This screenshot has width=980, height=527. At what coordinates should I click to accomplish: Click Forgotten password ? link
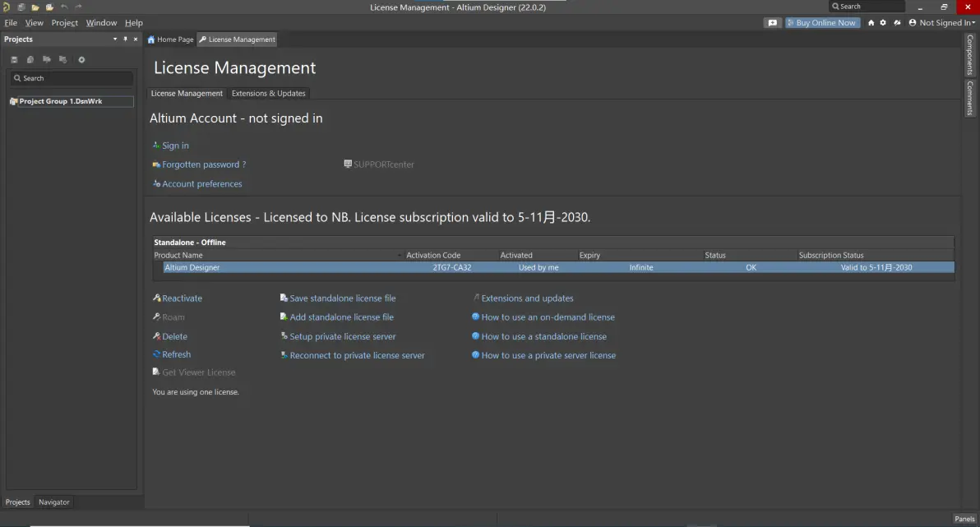pos(204,164)
